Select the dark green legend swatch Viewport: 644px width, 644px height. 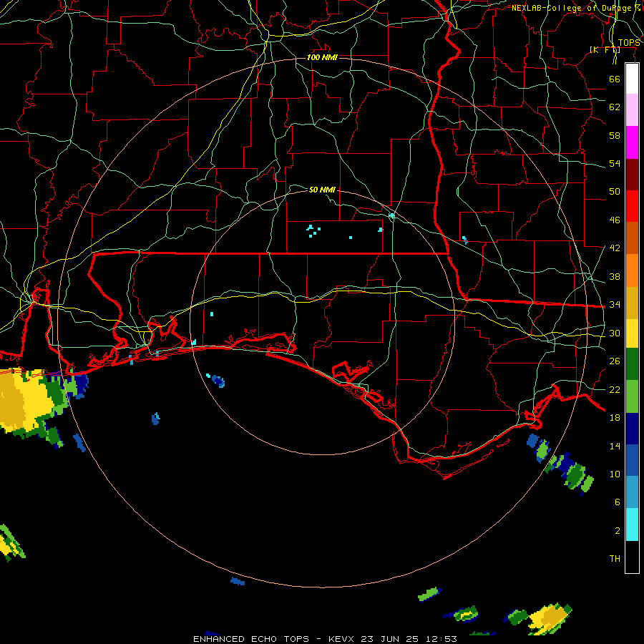[632, 364]
